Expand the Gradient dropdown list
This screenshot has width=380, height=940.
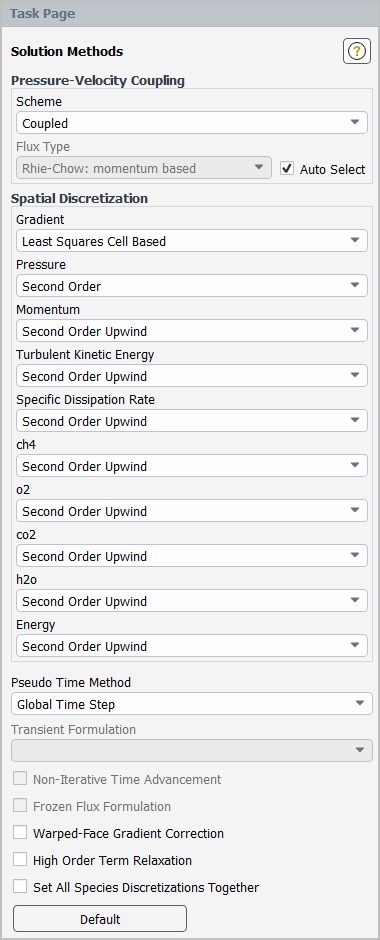tap(192, 241)
